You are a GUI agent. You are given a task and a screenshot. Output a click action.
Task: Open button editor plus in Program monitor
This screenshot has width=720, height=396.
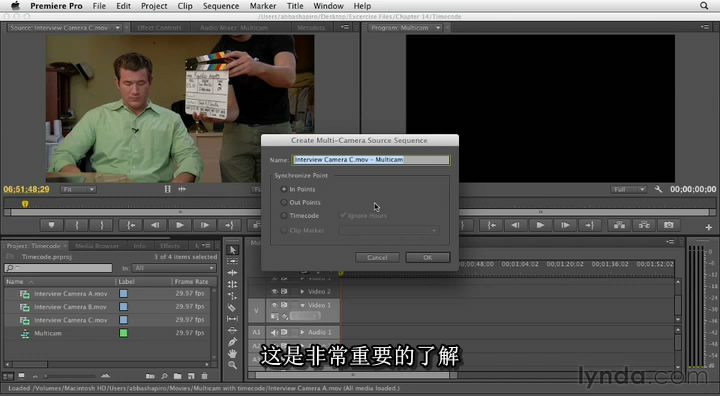click(709, 227)
